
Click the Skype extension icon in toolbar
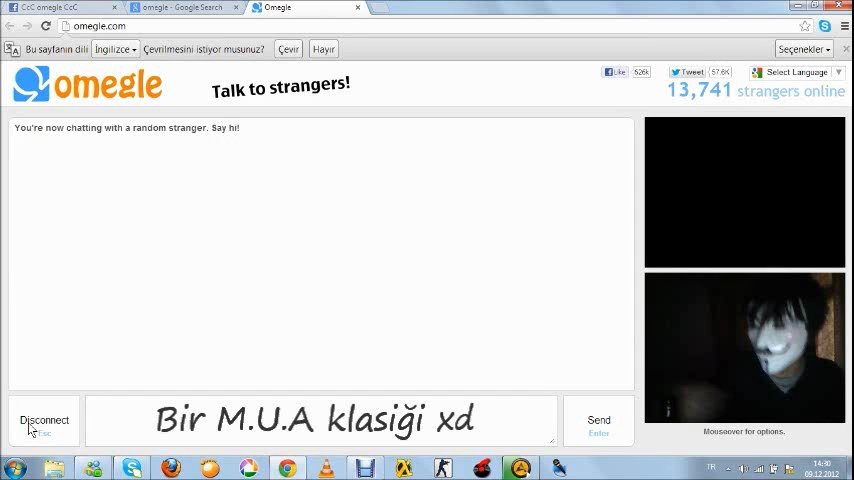pos(825,26)
